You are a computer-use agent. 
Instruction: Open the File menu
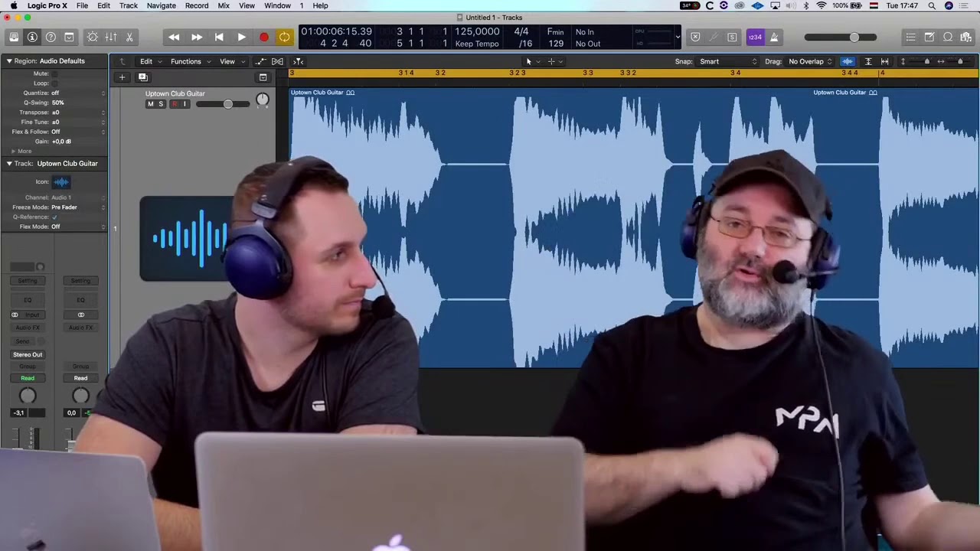(82, 5)
